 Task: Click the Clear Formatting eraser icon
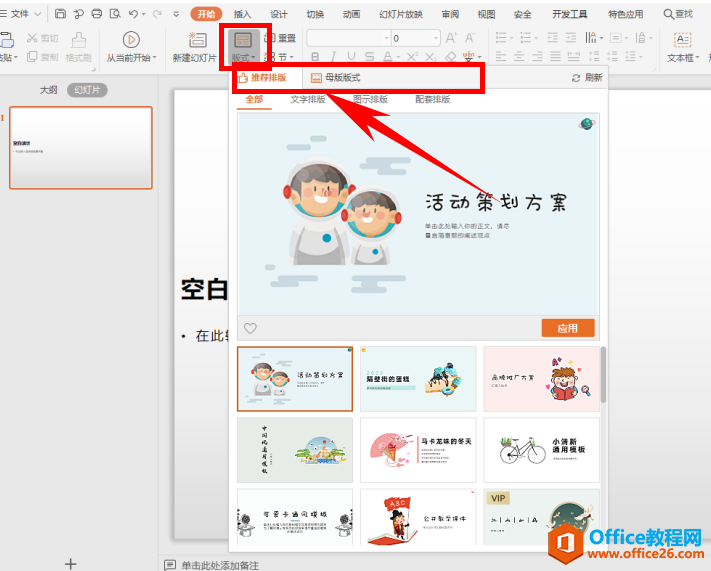(450, 57)
